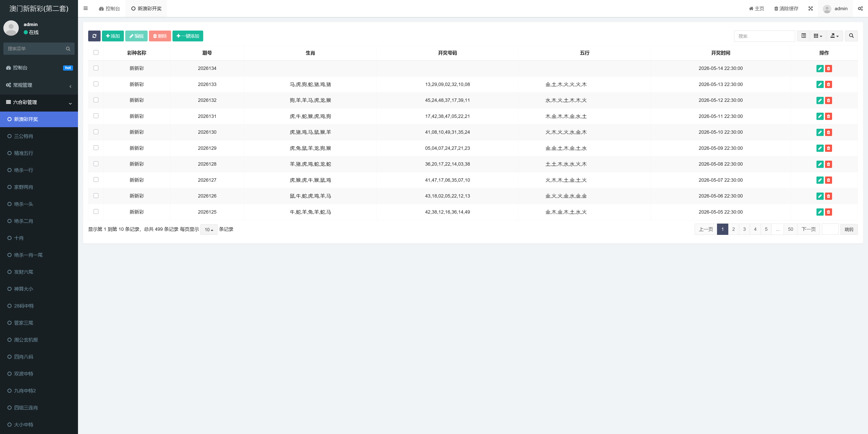Image resolution: width=868 pixels, height=434 pixels.
Task: Click the 一键添加 button
Action: (x=188, y=36)
